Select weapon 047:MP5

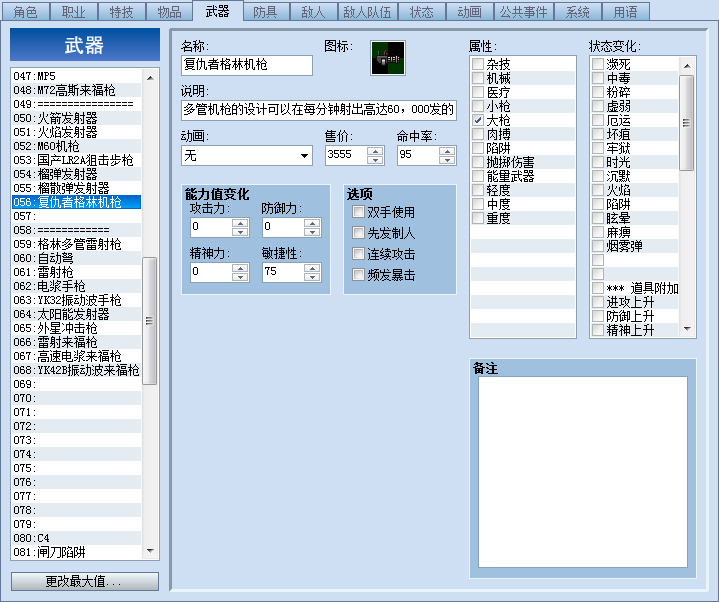point(77,76)
